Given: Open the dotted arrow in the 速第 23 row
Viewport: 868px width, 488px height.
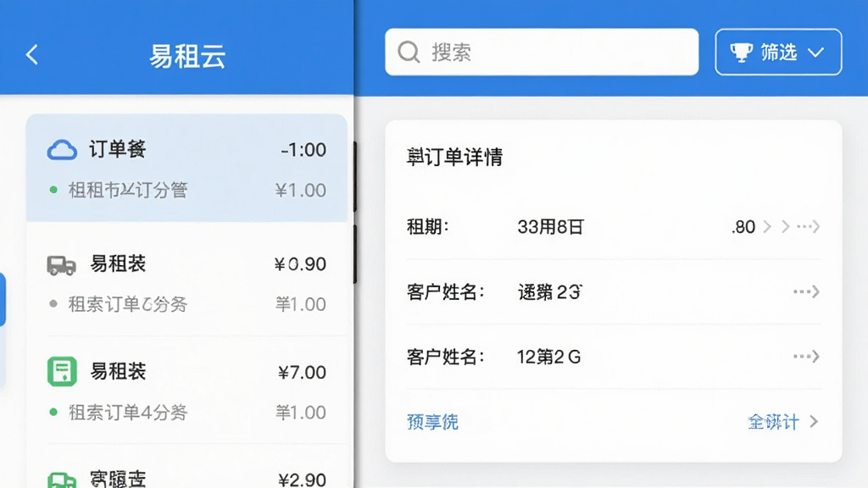Looking at the screenshot, I should pyautogui.click(x=806, y=291).
